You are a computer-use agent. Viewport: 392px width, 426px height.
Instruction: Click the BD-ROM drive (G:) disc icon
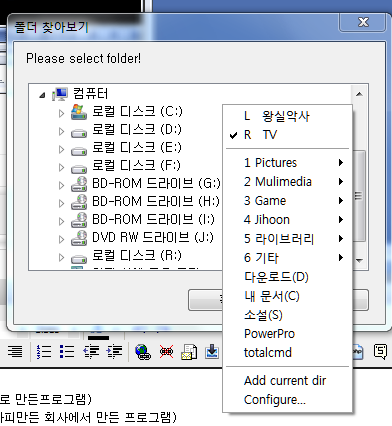point(79,184)
